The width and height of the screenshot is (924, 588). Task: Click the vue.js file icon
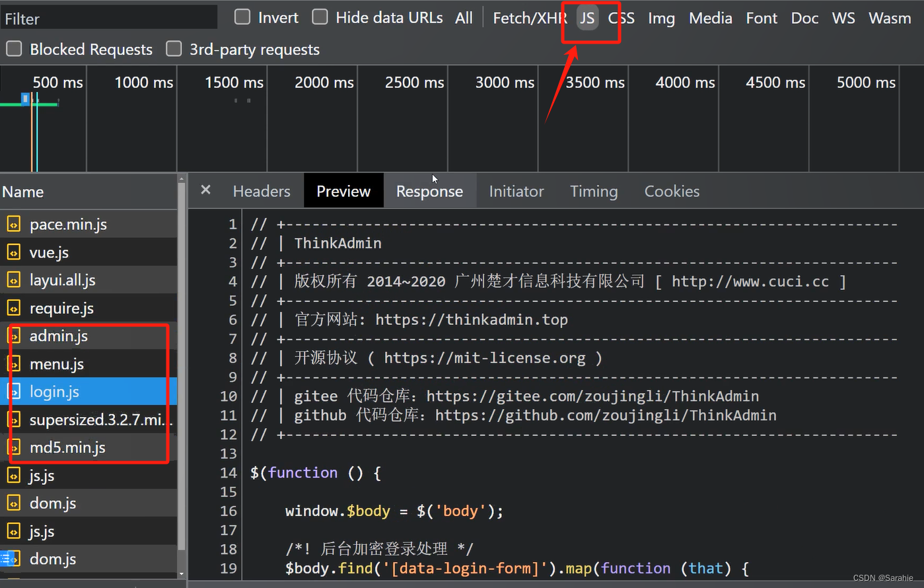13,252
